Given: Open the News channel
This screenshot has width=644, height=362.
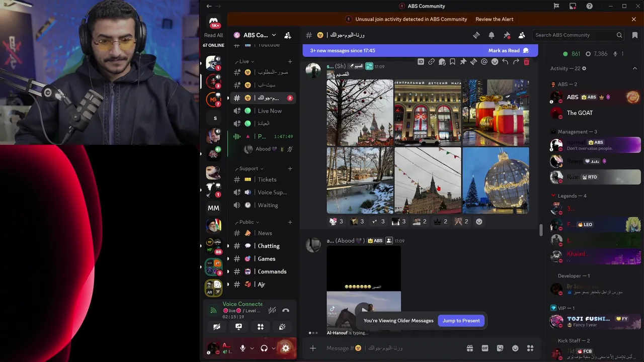Looking at the screenshot, I should 263,233.
